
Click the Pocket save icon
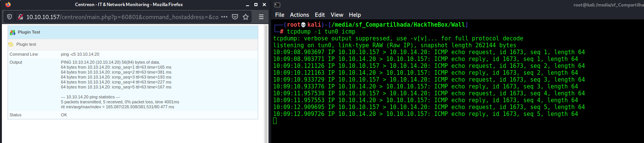click(235, 17)
